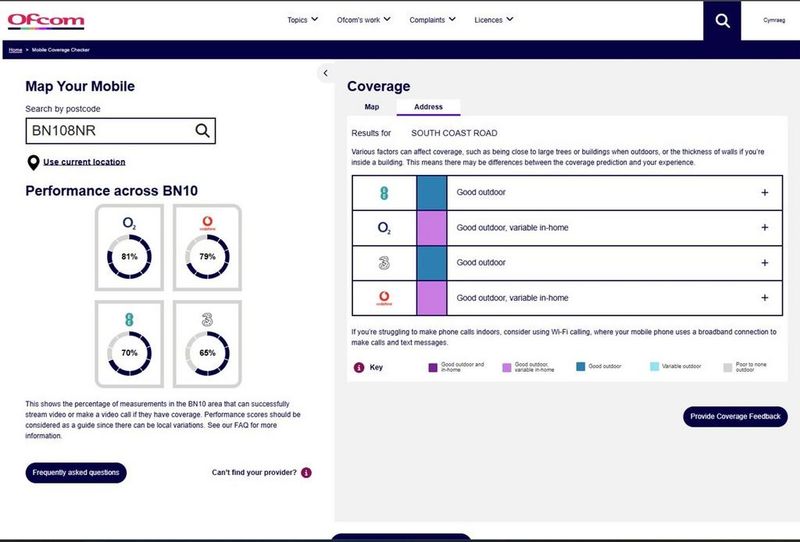Click the info icon beside Key
This screenshot has height=542, width=800.
(x=358, y=367)
